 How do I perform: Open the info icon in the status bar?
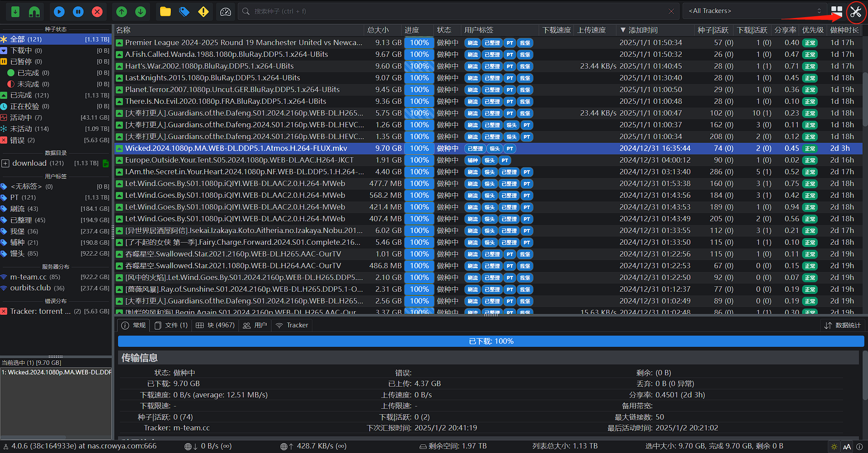click(859, 446)
